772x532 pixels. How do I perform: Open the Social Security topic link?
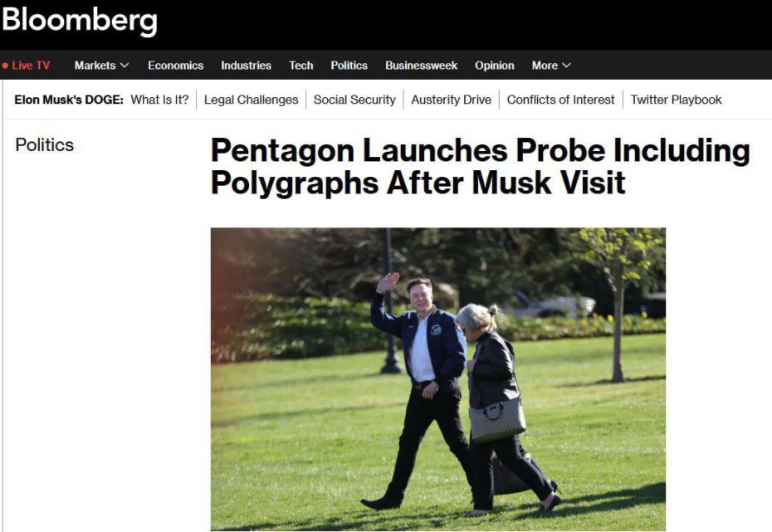click(354, 100)
